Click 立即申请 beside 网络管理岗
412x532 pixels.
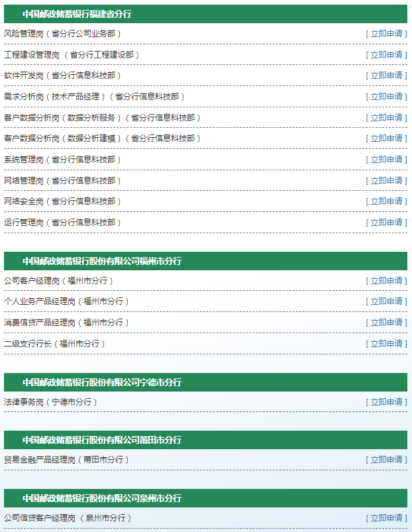386,181
